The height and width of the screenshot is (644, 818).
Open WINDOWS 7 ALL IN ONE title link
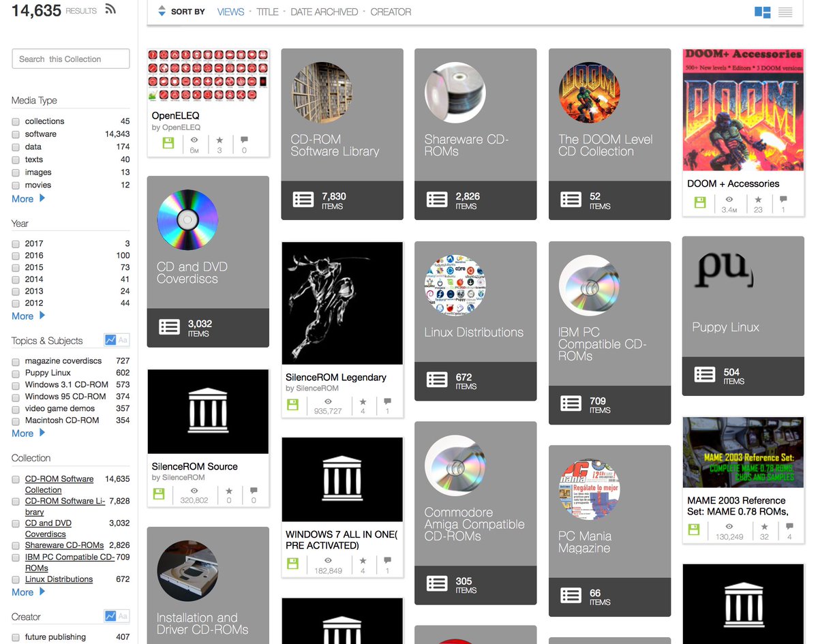[x=342, y=540]
